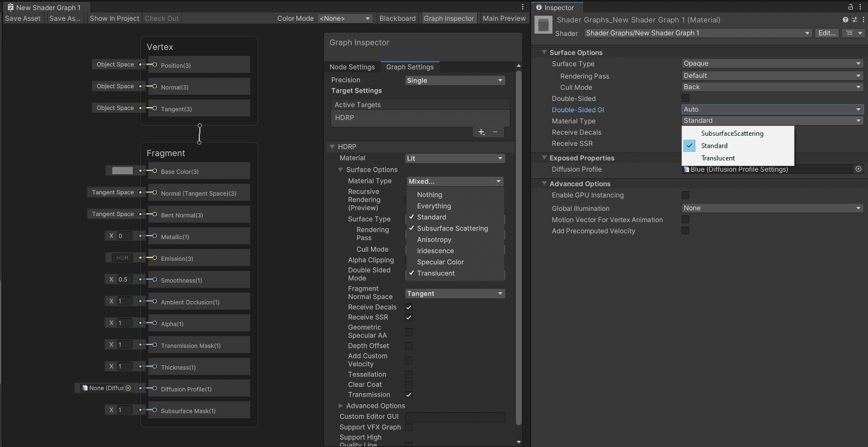Add a new target with the plus button
Viewport: 868px width, 447px height.
coord(481,131)
